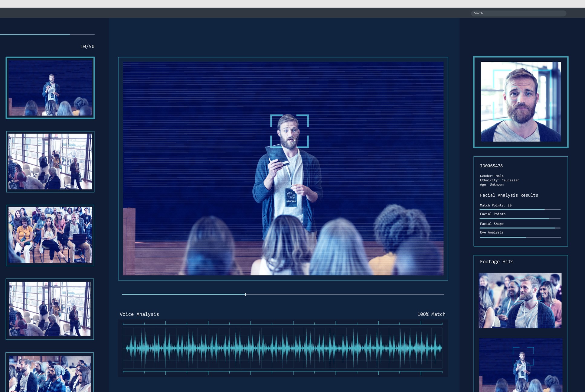Viewport: 585px width, 392px height.
Task: Click the 10/50 footage progress bar
Action: click(47, 35)
